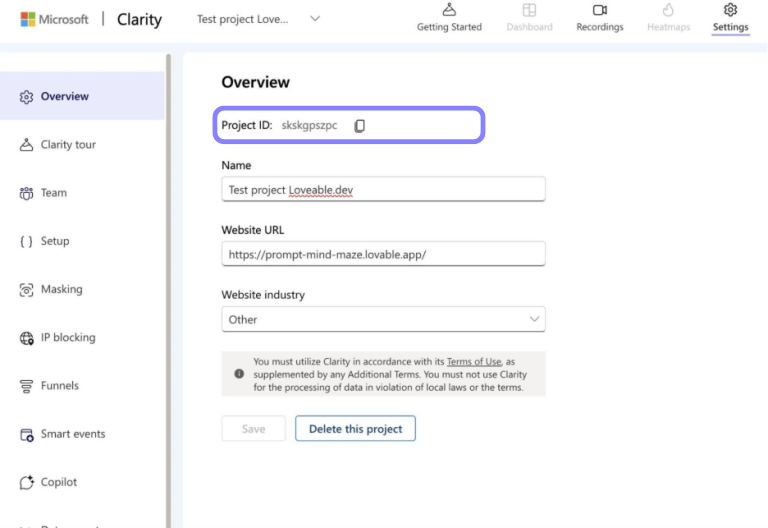Image resolution: width=768 pixels, height=528 pixels.
Task: Go to the Recordings tab
Action: pyautogui.click(x=600, y=18)
